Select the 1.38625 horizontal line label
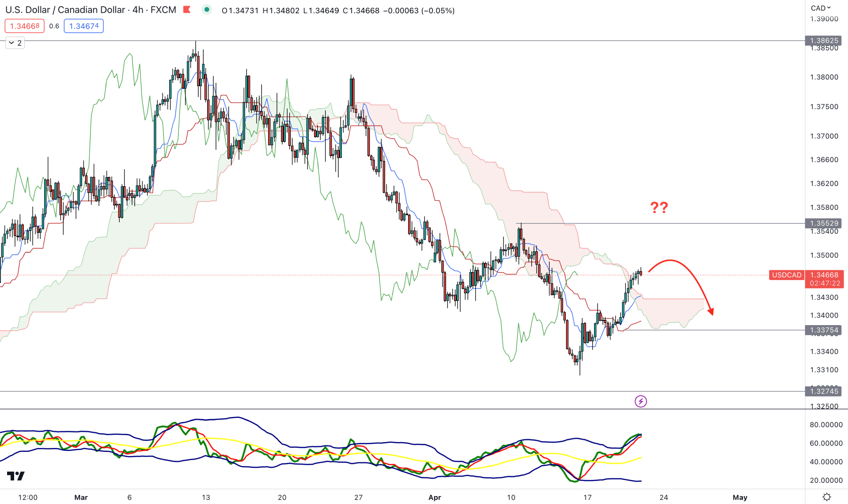The height and width of the screenshot is (504, 848). pyautogui.click(x=823, y=41)
